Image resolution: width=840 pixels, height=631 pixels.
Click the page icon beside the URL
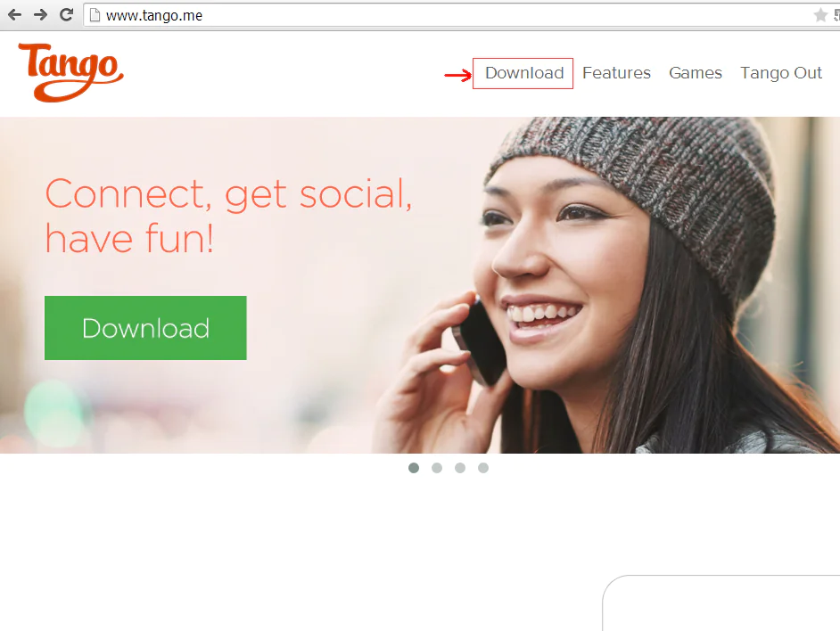pyautogui.click(x=95, y=15)
